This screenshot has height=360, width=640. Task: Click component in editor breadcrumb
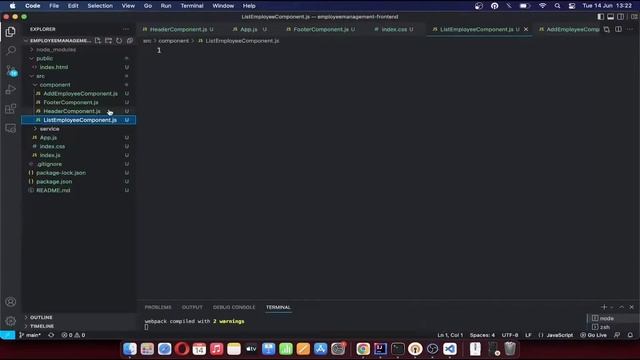[173, 41]
